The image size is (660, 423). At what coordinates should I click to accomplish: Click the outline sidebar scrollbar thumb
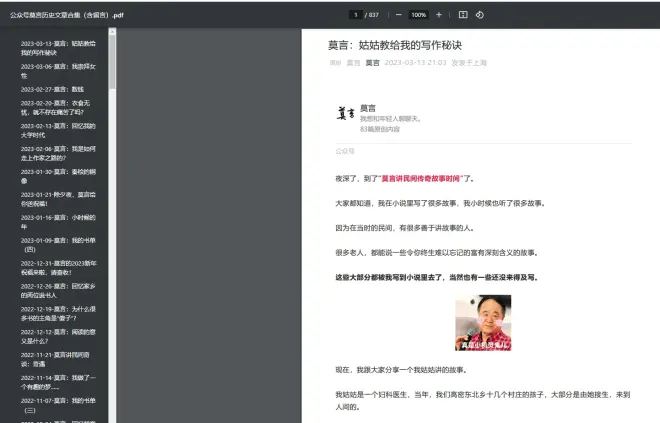[112, 62]
